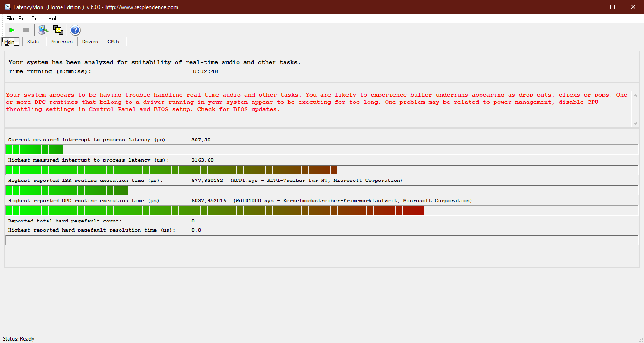Click the empty hard pagefault resolution bar
The width and height of the screenshot is (644, 343).
(322, 240)
